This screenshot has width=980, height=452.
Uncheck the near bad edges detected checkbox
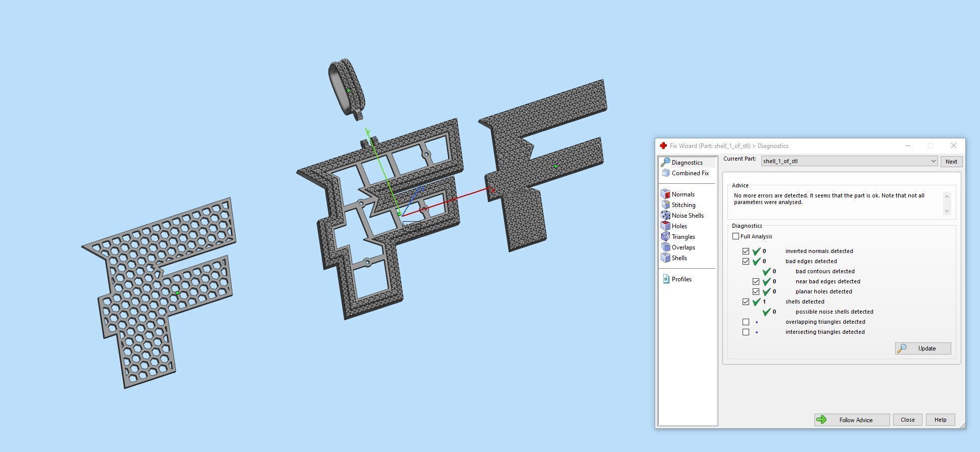[x=756, y=281]
